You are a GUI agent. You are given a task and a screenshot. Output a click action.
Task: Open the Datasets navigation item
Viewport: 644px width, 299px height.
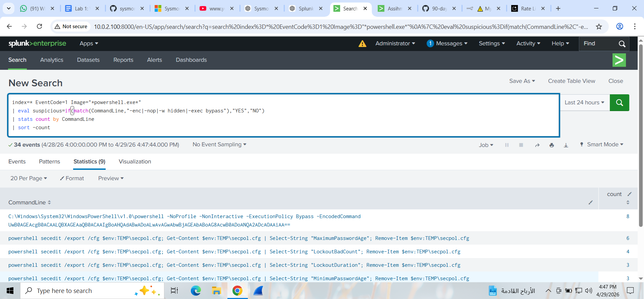(x=88, y=60)
